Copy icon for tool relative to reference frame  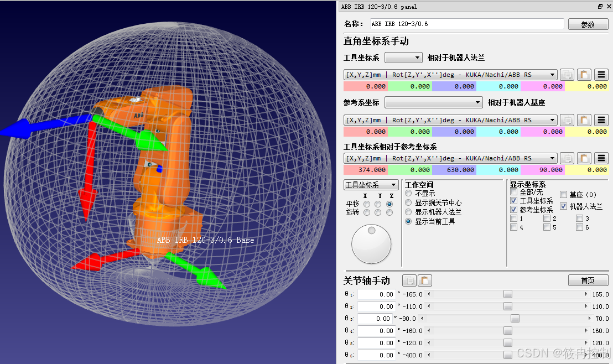[567, 158]
